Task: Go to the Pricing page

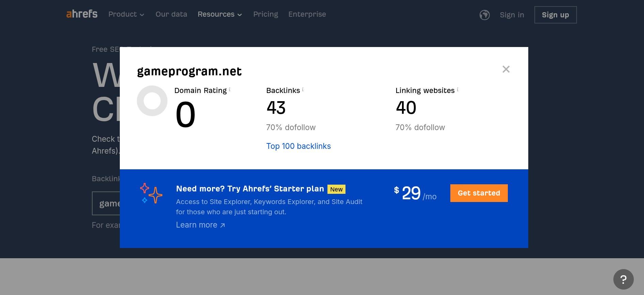Action: [265, 14]
